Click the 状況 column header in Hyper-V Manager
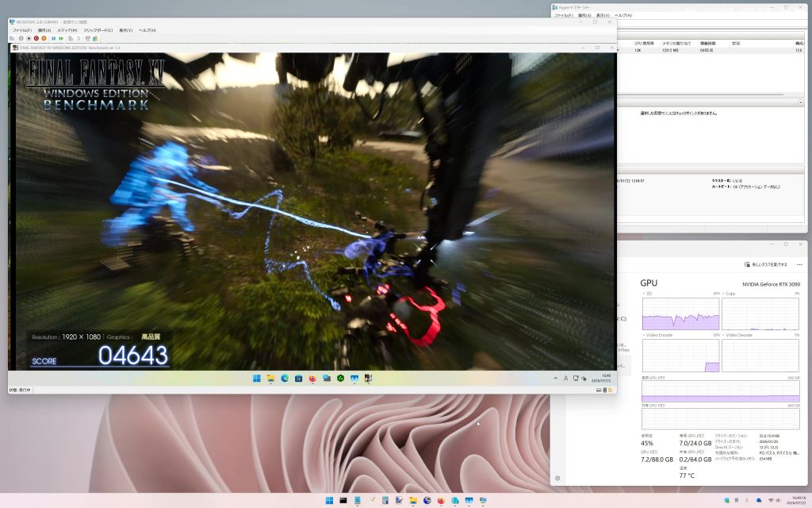 tap(736, 44)
